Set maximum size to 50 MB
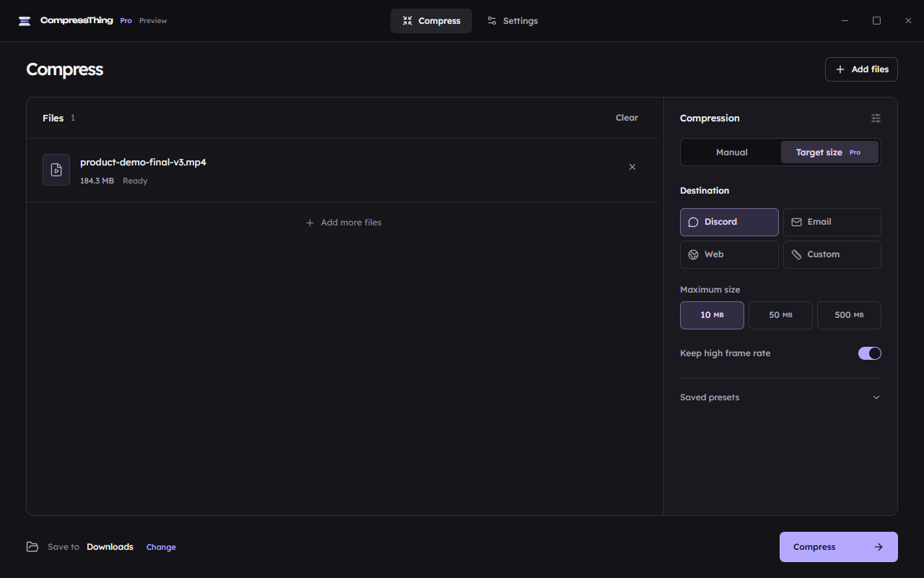Viewport: 924px width, 578px height. [x=780, y=315]
